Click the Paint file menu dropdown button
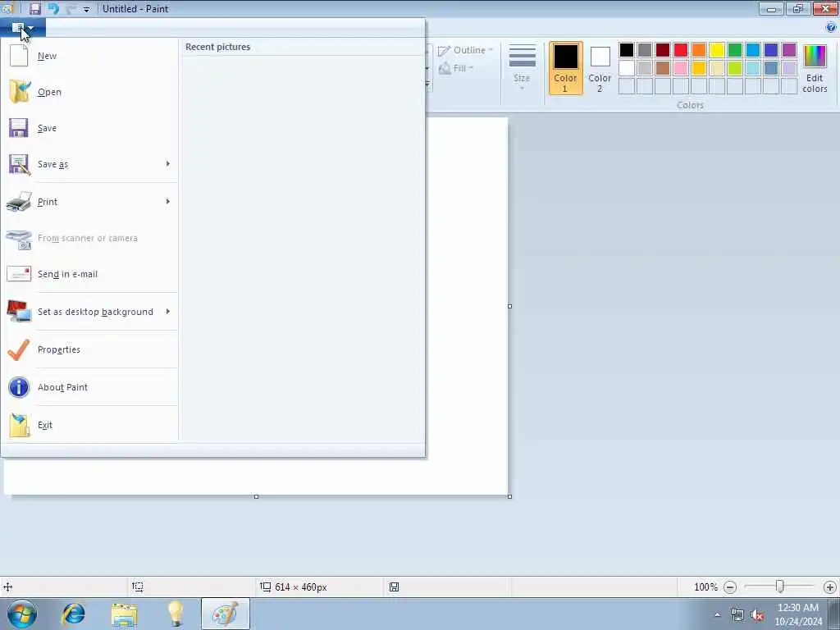Image resolution: width=840 pixels, height=630 pixels. pyautogui.click(x=23, y=27)
